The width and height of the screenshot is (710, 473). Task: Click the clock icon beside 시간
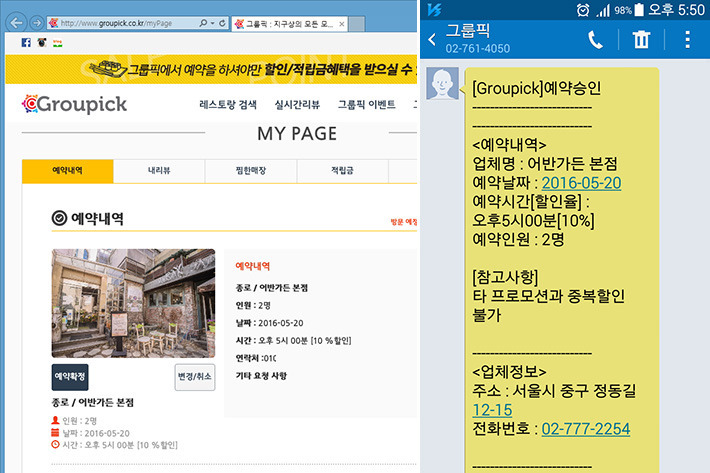click(x=55, y=444)
